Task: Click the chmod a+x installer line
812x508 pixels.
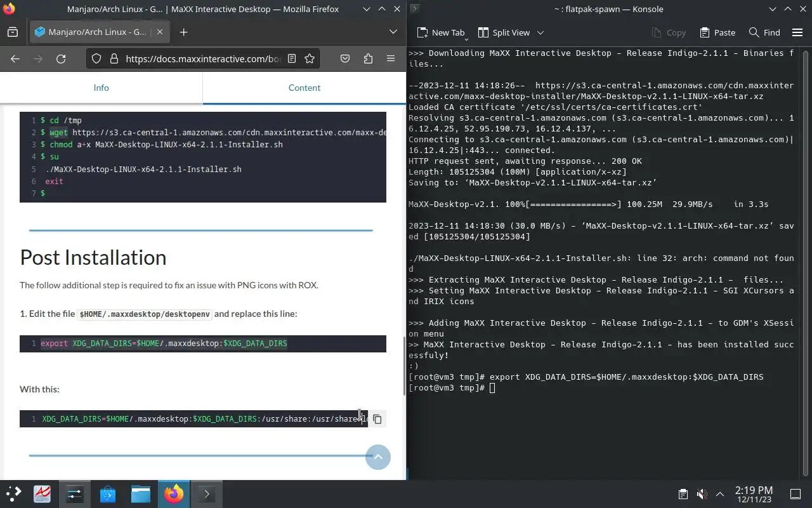Action: 162,144
